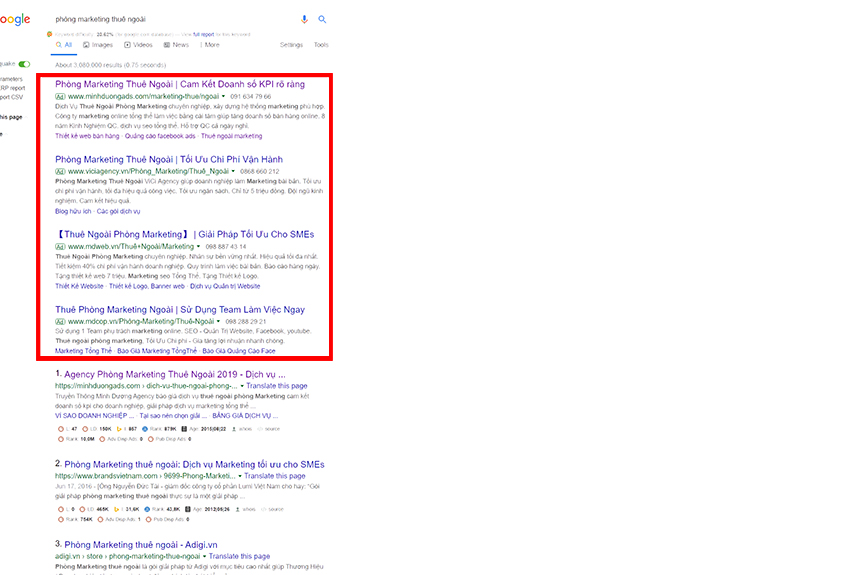Click Translate this page for adigi.vn result

click(240, 556)
